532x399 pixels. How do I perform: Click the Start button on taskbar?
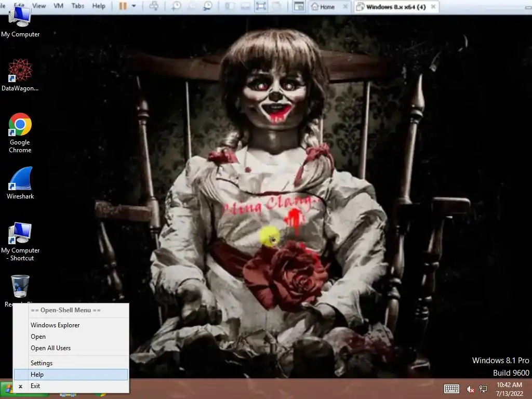click(7, 390)
